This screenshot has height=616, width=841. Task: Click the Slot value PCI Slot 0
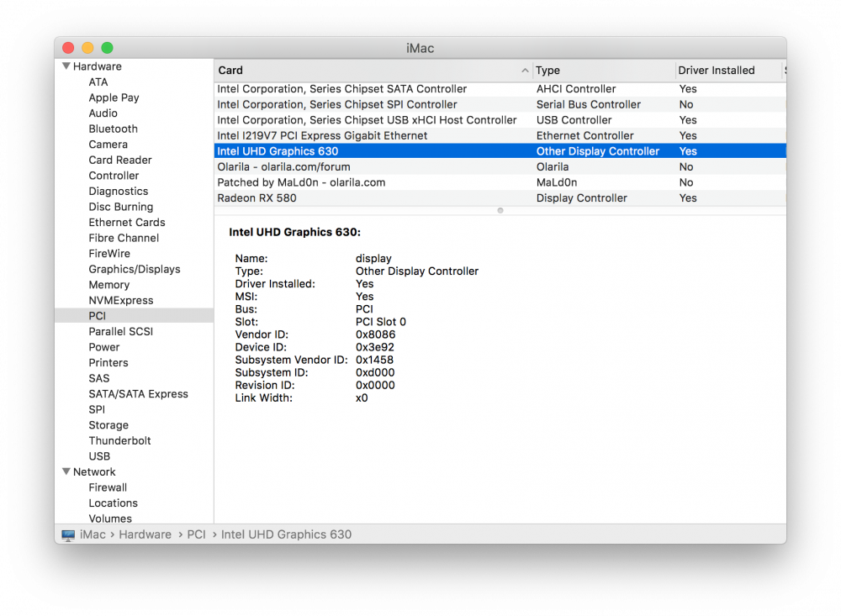point(381,322)
